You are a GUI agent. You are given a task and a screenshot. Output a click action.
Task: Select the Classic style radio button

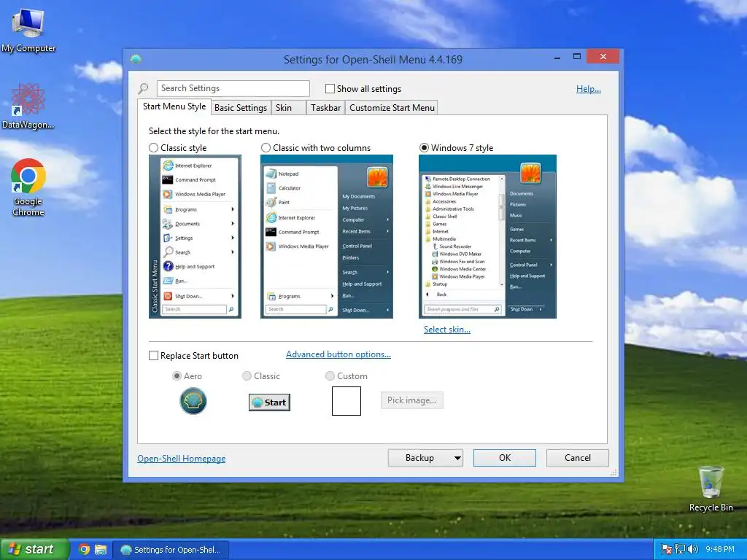click(x=153, y=148)
